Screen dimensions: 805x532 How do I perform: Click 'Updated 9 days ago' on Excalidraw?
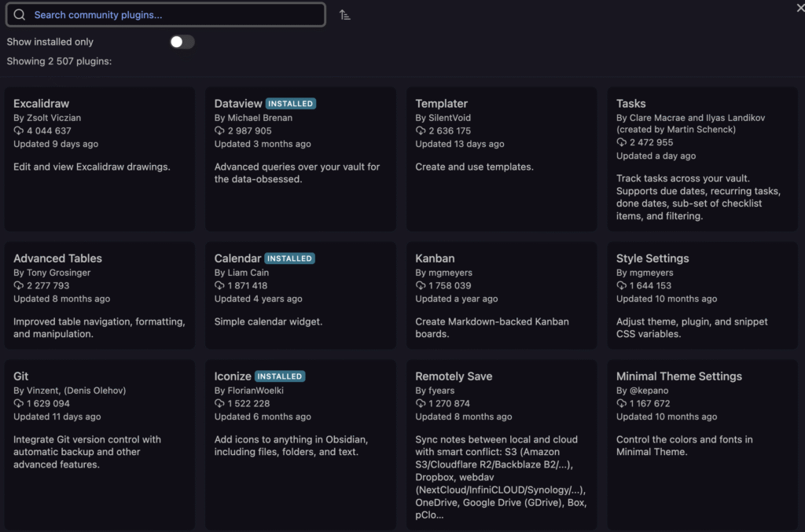click(56, 144)
